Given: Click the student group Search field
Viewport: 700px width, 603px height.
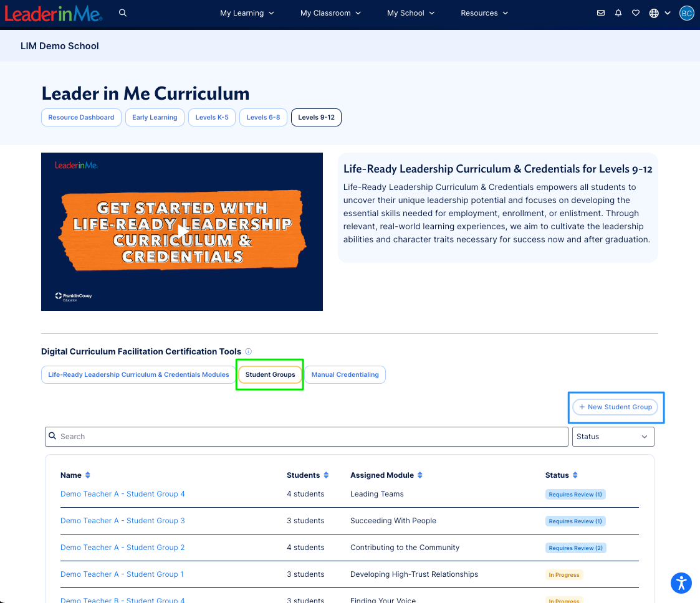Looking at the screenshot, I should (x=305, y=437).
